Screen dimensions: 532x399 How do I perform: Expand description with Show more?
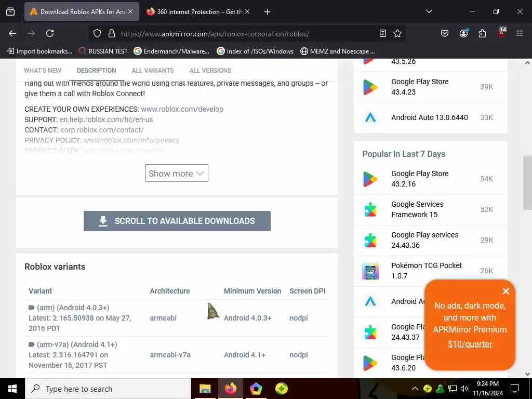click(177, 173)
